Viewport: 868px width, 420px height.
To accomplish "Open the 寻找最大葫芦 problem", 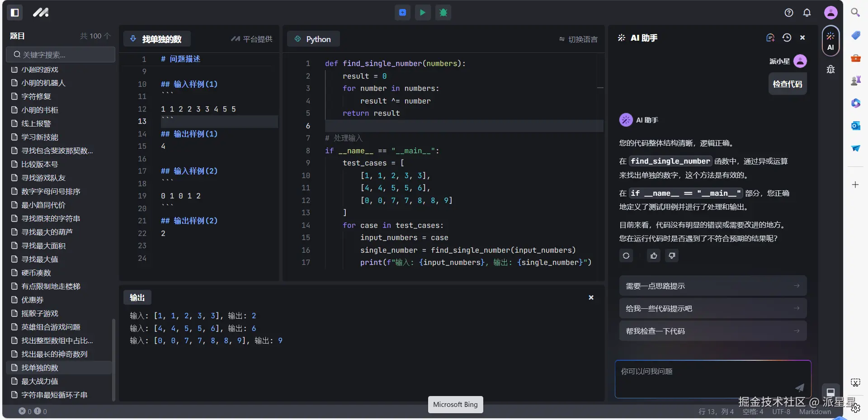I will (59, 232).
